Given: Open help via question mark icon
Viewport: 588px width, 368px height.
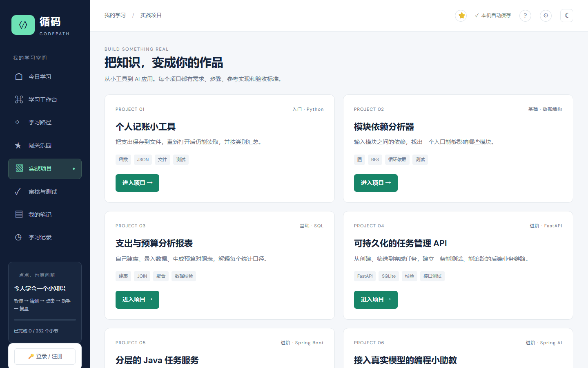Looking at the screenshot, I should tap(525, 16).
